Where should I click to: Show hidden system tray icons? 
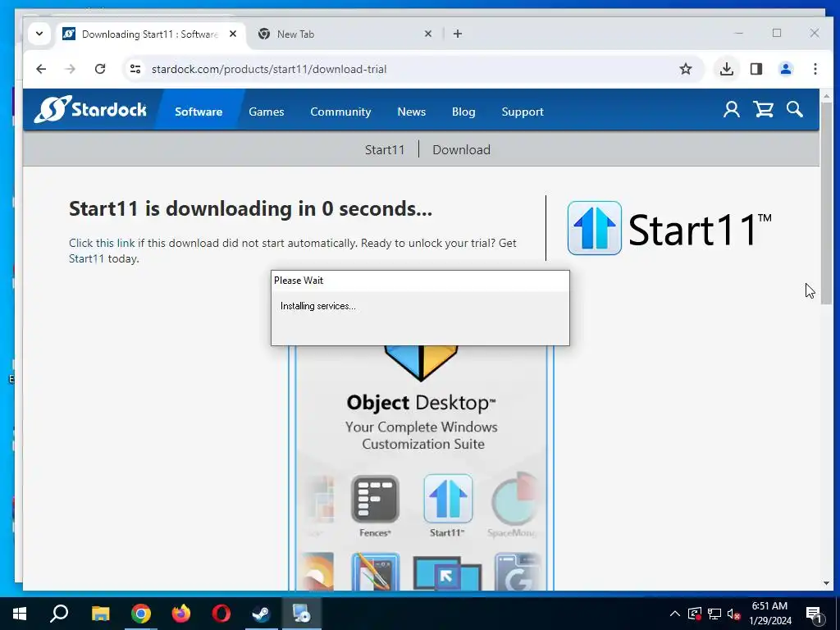coord(675,614)
